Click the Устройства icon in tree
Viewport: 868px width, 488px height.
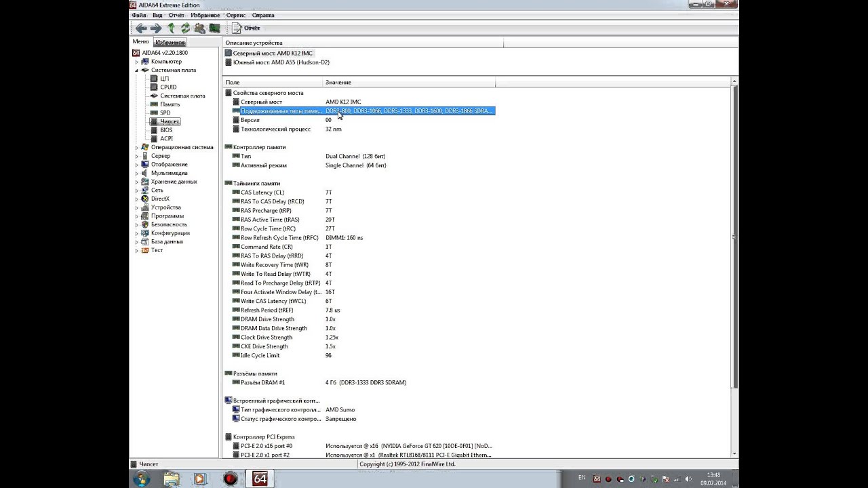(144, 207)
